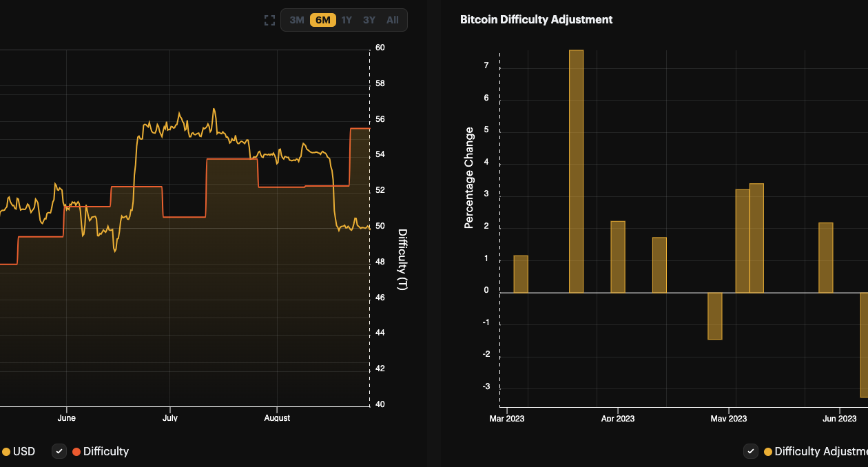Click the Percentage Change axis title

[469, 178]
